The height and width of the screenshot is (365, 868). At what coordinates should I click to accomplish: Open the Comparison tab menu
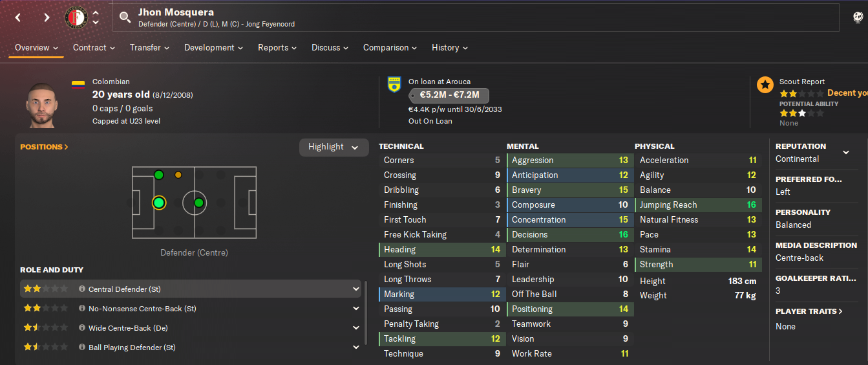pyautogui.click(x=390, y=48)
